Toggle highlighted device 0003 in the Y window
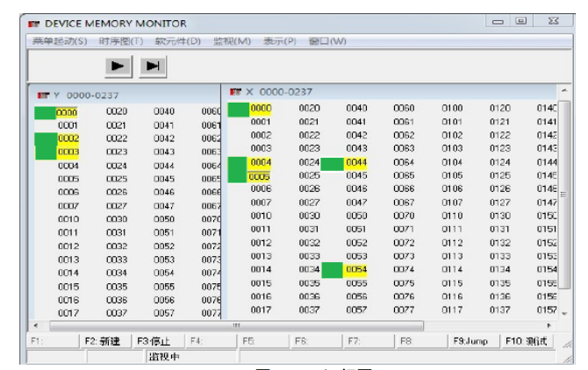Image resolution: width=588 pixels, height=370 pixels. pos(68,152)
